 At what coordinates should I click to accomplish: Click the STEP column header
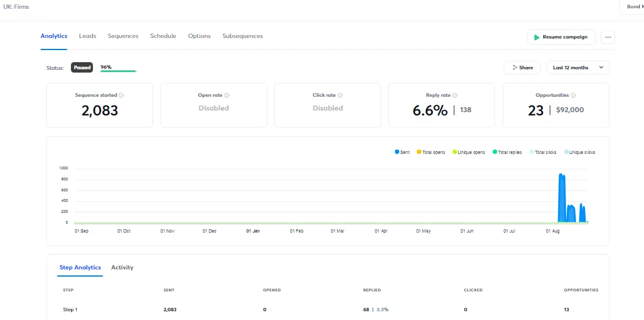68,290
